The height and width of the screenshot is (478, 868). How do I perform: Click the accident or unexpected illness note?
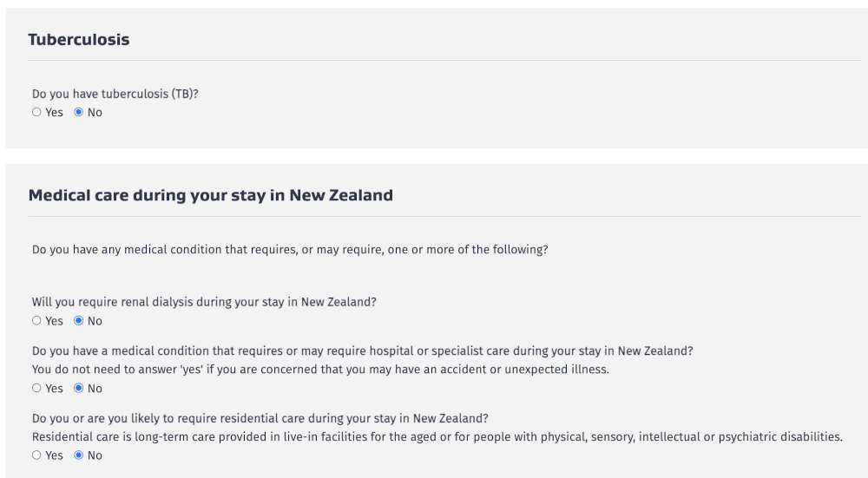point(321,370)
